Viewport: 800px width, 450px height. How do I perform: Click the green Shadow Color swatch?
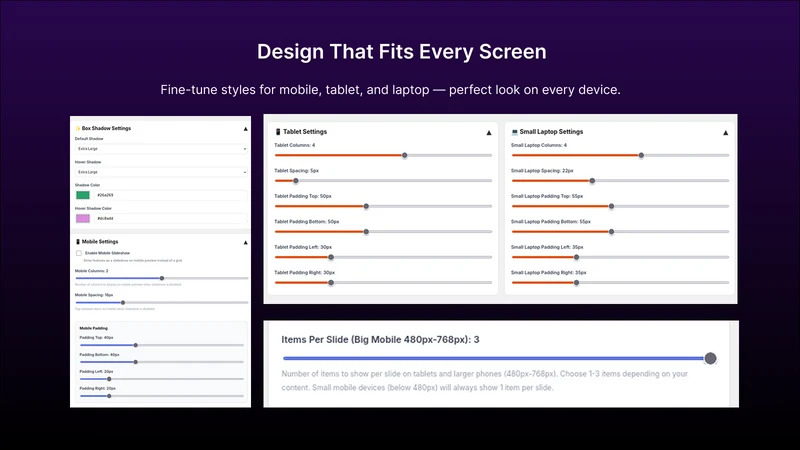[x=83, y=195]
